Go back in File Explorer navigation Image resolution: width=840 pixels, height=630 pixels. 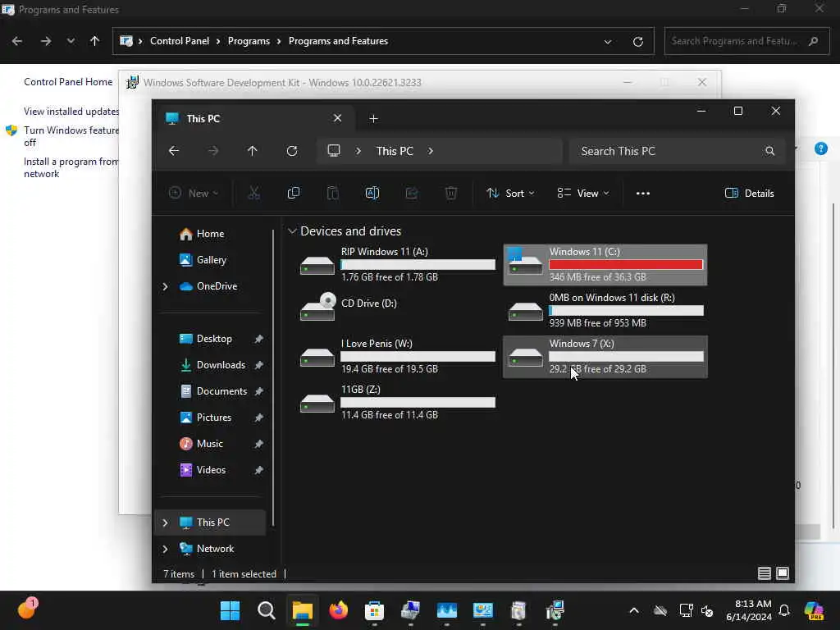point(174,151)
